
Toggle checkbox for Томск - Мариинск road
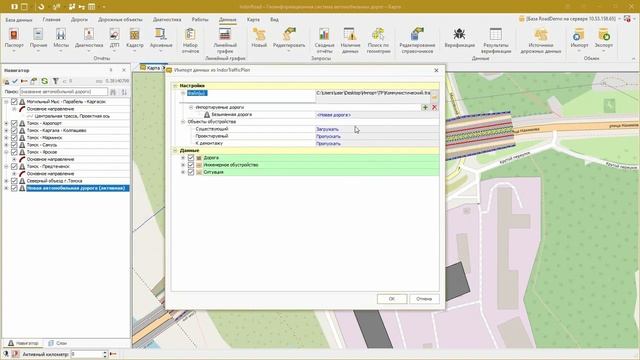14,138
